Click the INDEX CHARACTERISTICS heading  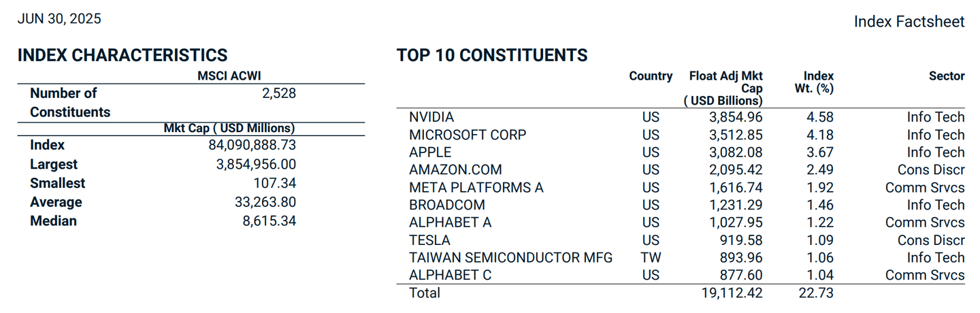pyautogui.click(x=122, y=55)
